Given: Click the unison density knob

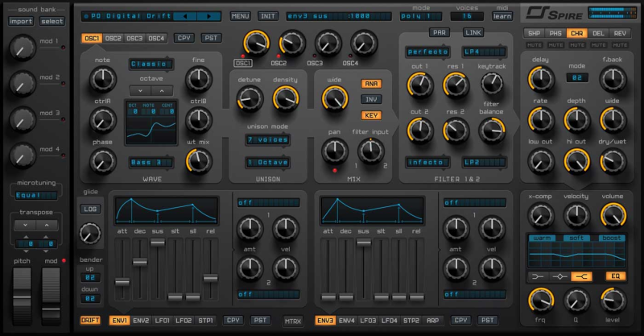Looking at the screenshot, I should (286, 99).
